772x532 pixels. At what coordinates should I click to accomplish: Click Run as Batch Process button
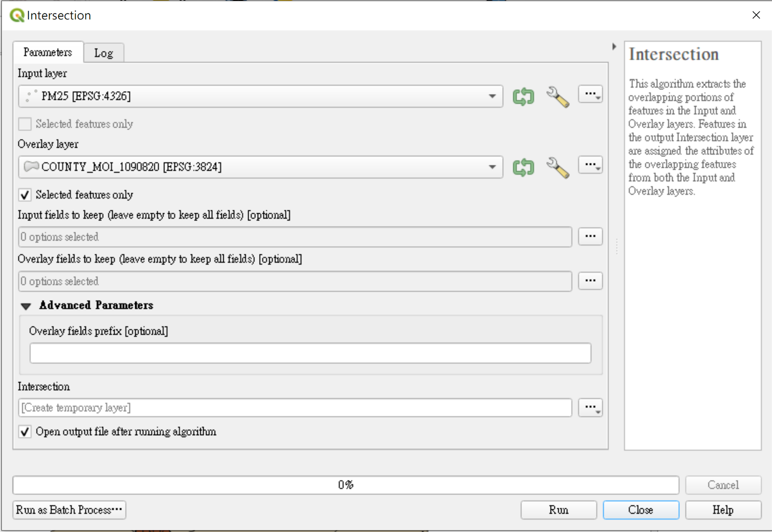click(x=69, y=510)
